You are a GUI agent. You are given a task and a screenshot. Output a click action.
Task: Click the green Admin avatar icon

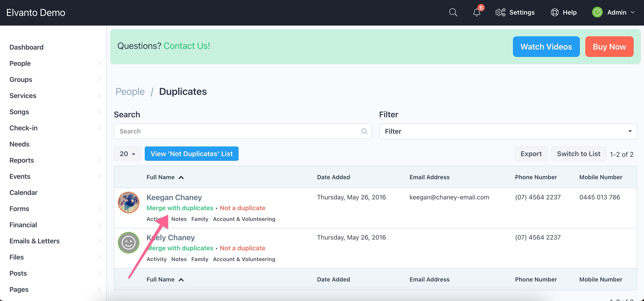point(597,12)
